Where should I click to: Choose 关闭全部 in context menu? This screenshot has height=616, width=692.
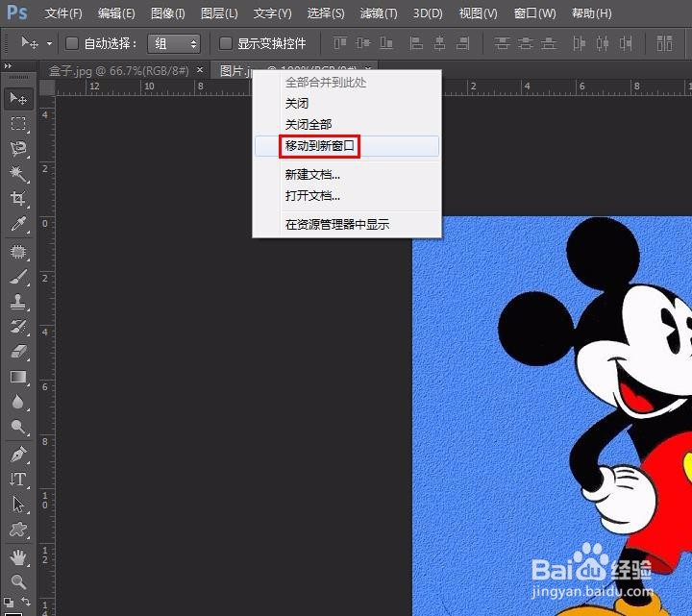[347, 124]
